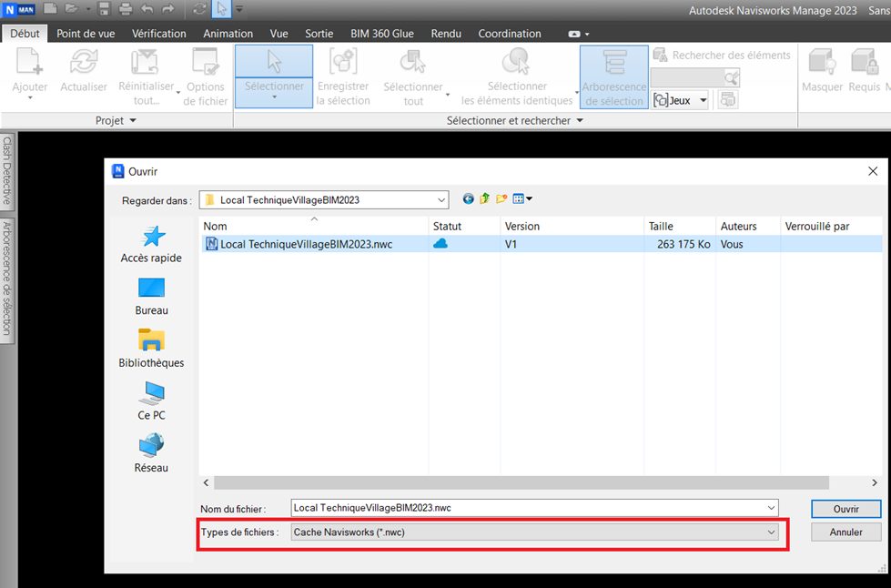Screen dimensions: 891x588
Task: Expand the Sélectionner et rechercher panel
Action: (515, 120)
